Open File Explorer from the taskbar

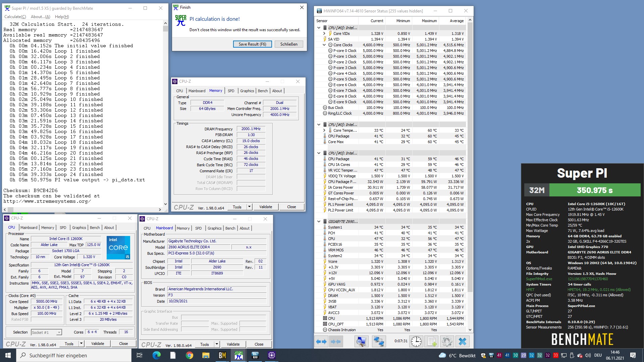(x=206, y=355)
